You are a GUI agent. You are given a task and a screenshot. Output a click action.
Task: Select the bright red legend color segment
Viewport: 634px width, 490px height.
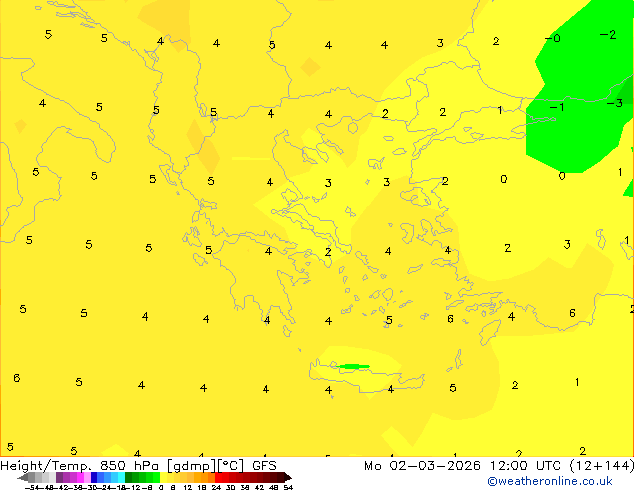[218, 477]
